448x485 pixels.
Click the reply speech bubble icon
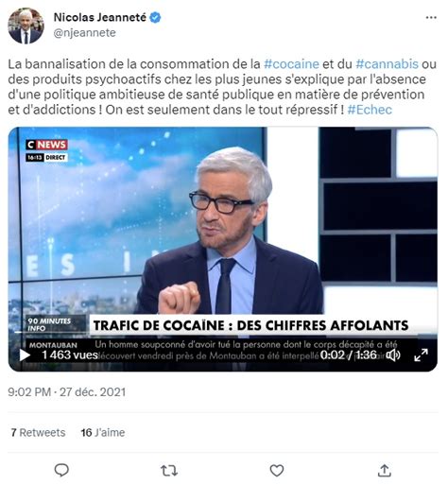coord(61,471)
